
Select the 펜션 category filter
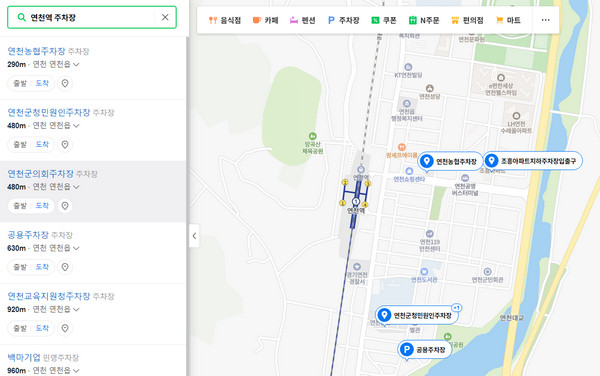click(x=302, y=20)
